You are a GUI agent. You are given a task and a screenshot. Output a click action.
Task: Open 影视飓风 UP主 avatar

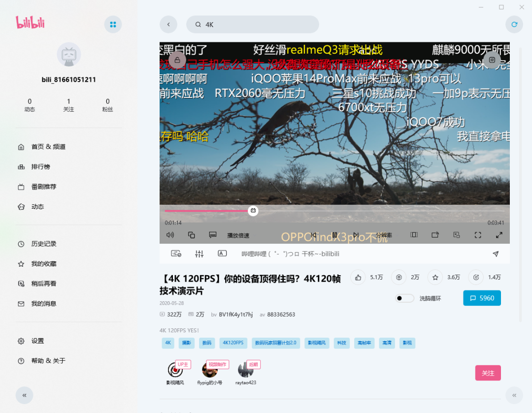pos(175,370)
